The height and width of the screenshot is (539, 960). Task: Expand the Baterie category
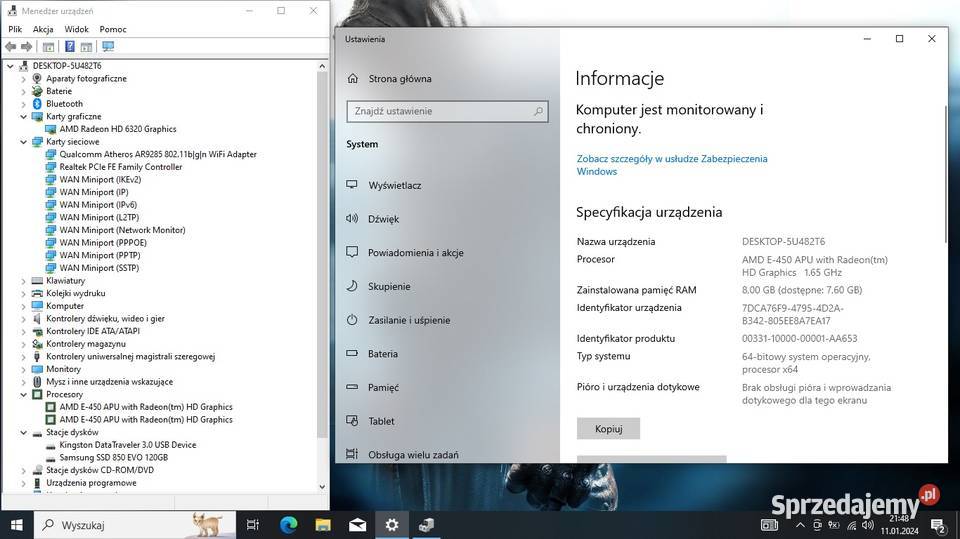coord(23,91)
